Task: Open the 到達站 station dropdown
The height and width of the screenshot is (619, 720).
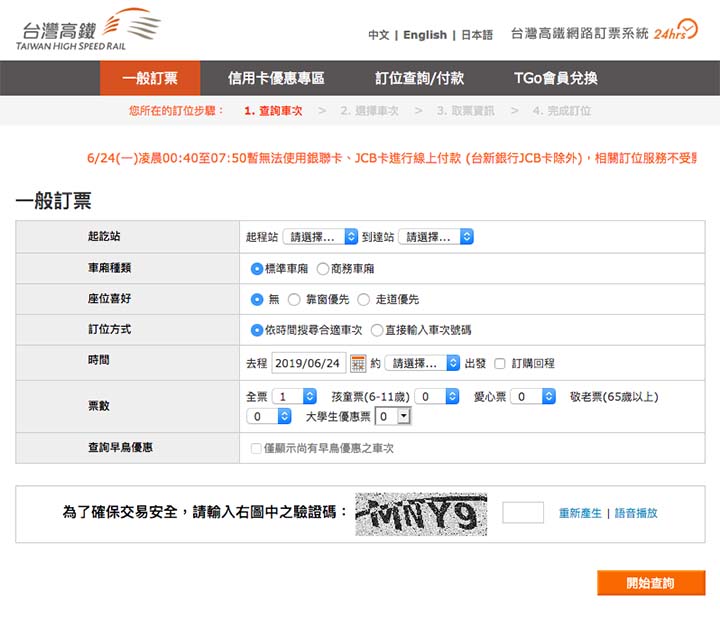Action: (436, 237)
